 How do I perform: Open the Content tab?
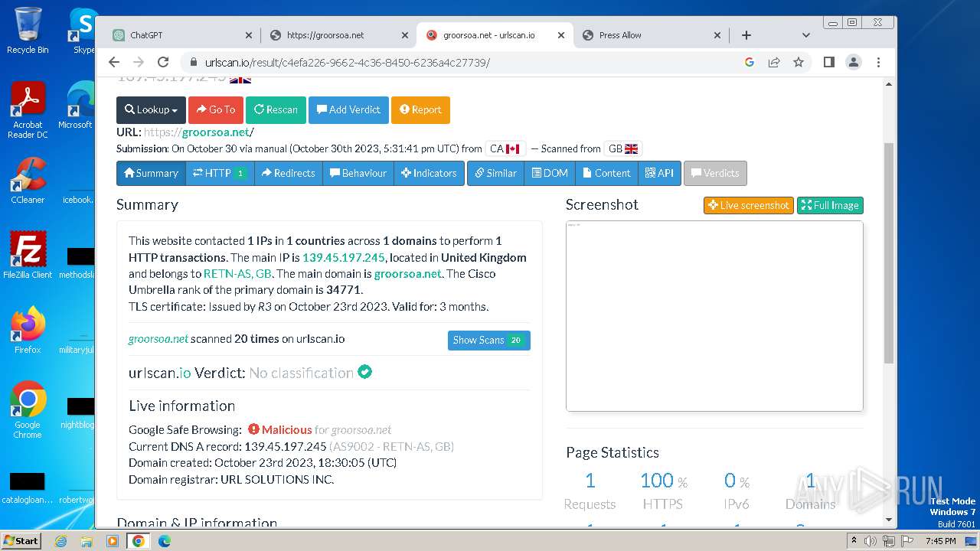[606, 173]
